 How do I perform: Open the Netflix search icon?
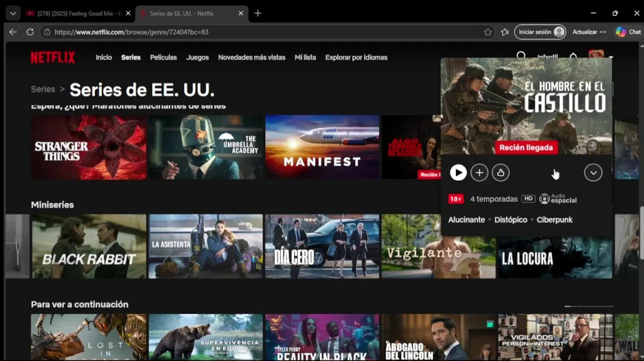click(521, 56)
